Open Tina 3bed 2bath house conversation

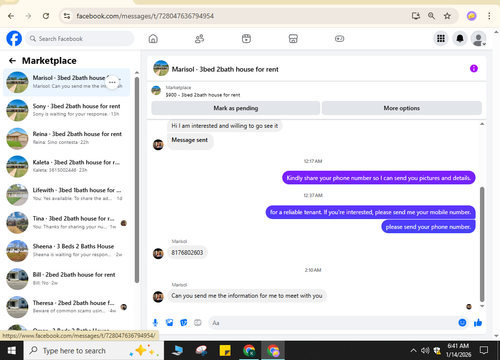pyautogui.click(x=67, y=222)
